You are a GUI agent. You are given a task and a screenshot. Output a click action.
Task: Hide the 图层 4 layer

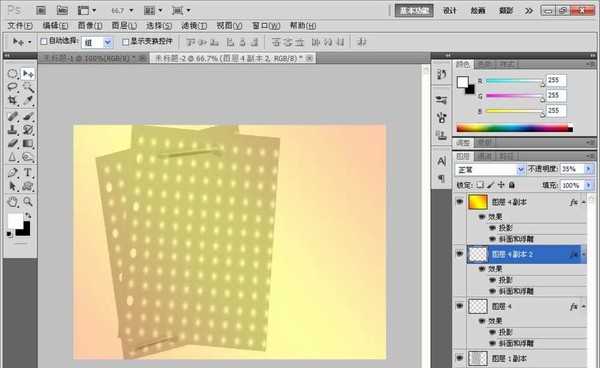click(460, 306)
